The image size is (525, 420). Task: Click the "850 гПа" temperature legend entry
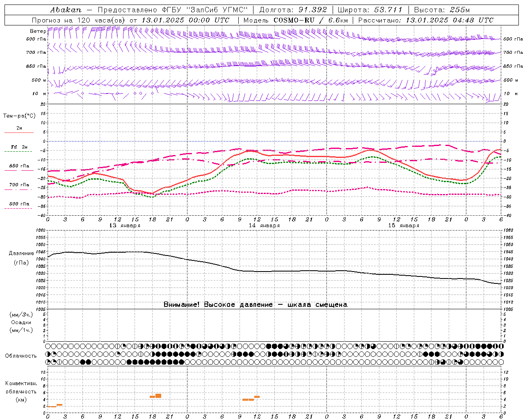click(19, 167)
